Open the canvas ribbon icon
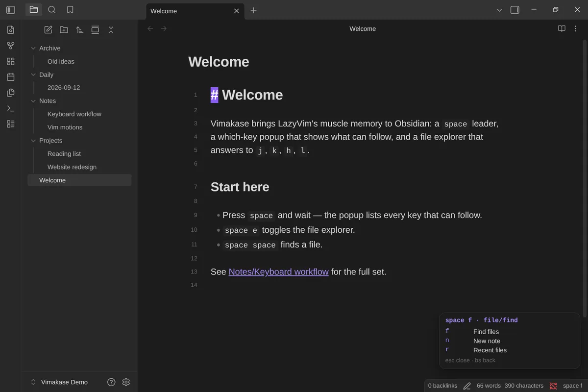Screen dimensions: 588x392 point(10,61)
